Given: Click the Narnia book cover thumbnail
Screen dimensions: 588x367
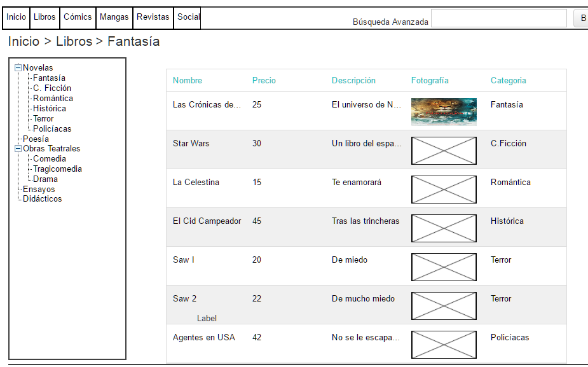Looking at the screenshot, I should pyautogui.click(x=444, y=112).
